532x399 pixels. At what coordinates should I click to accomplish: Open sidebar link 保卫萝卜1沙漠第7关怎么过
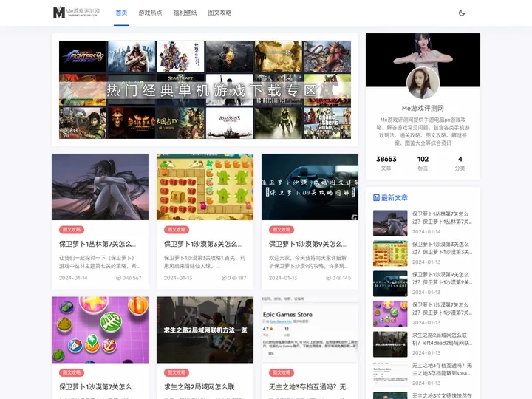click(442, 309)
